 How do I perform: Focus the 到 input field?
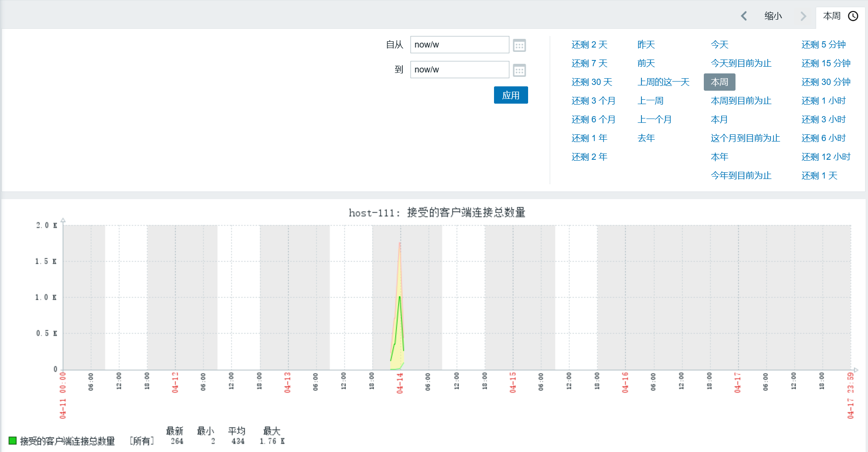tap(459, 70)
